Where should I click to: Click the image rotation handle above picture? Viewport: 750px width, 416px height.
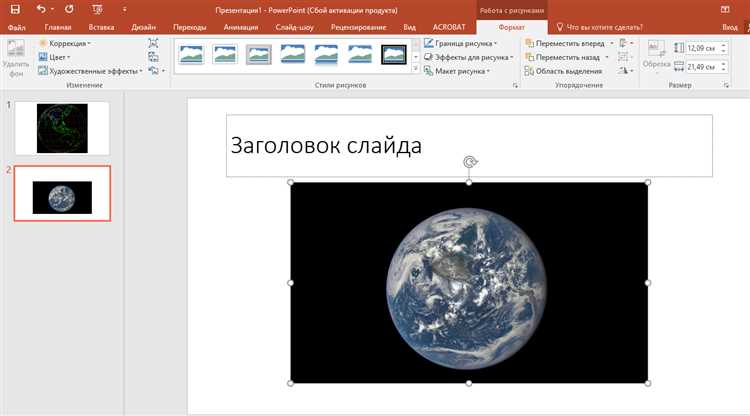pos(469,162)
